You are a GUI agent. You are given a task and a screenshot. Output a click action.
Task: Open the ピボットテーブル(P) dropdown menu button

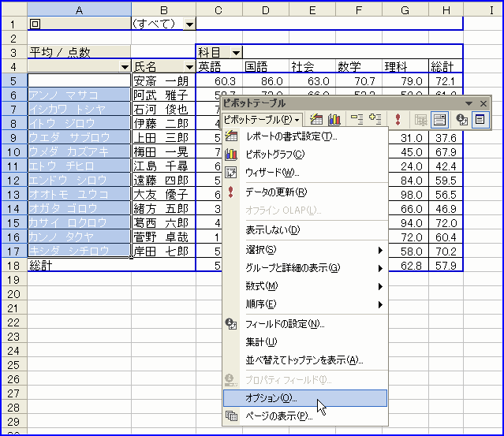(x=262, y=120)
